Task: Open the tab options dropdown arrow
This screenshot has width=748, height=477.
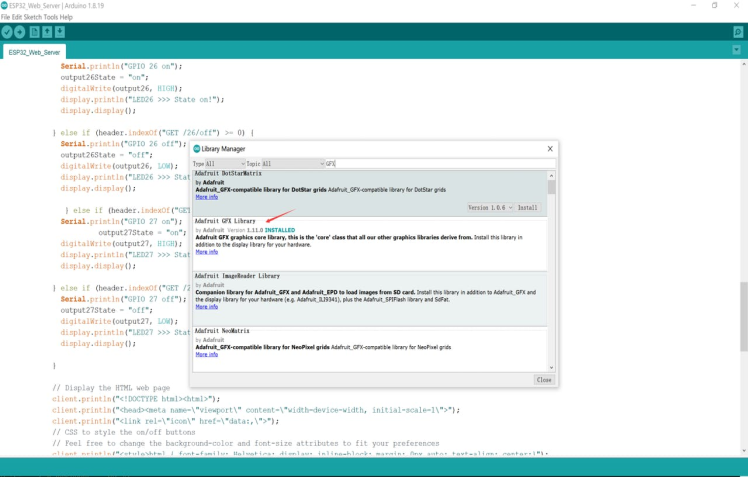Action: [x=737, y=50]
